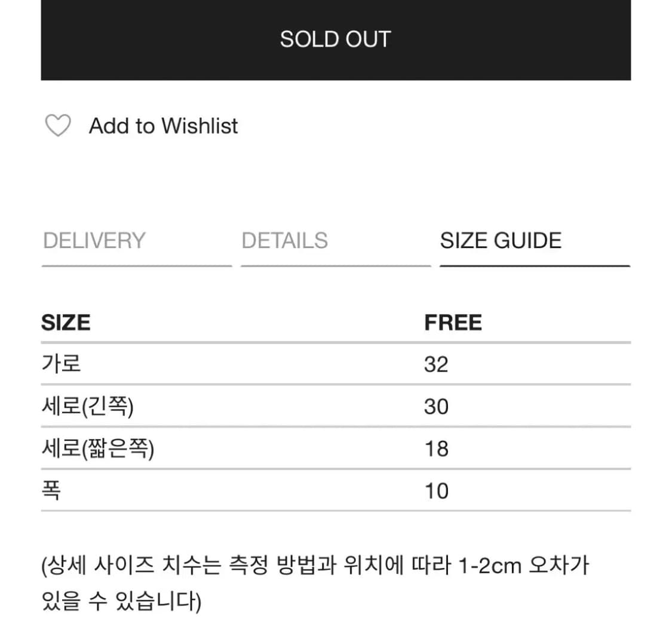
Task: Select the 세로(긴쪽) measurement label
Action: click(x=88, y=406)
